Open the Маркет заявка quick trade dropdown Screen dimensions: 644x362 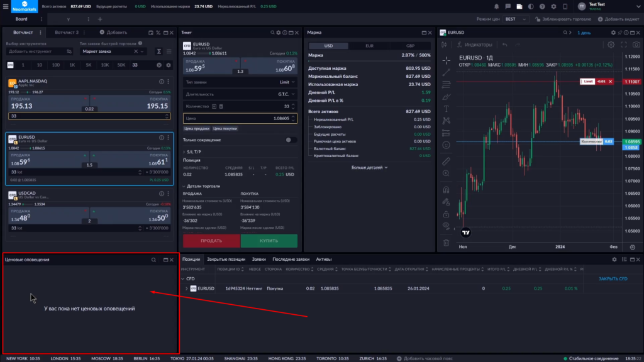[x=113, y=52]
